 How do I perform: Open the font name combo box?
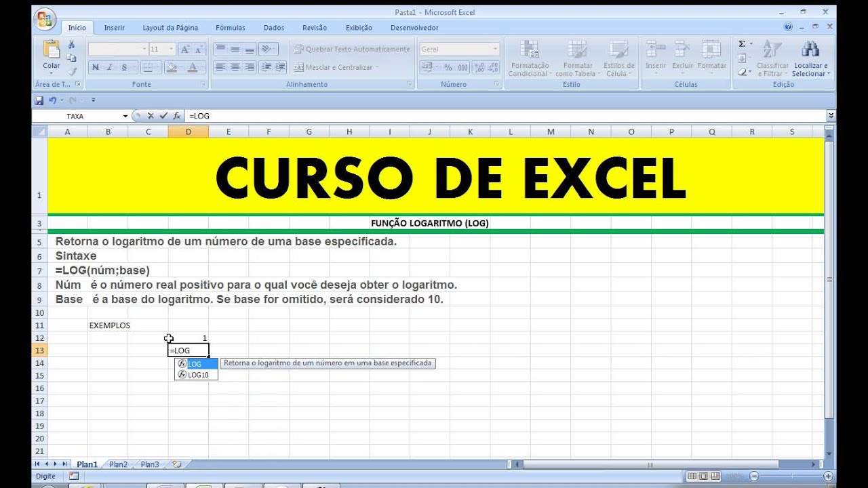coord(119,49)
